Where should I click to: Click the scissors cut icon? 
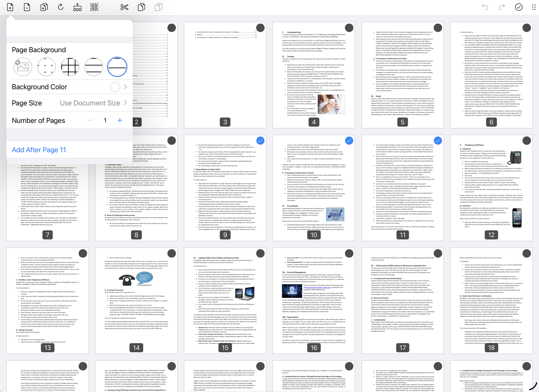click(124, 7)
